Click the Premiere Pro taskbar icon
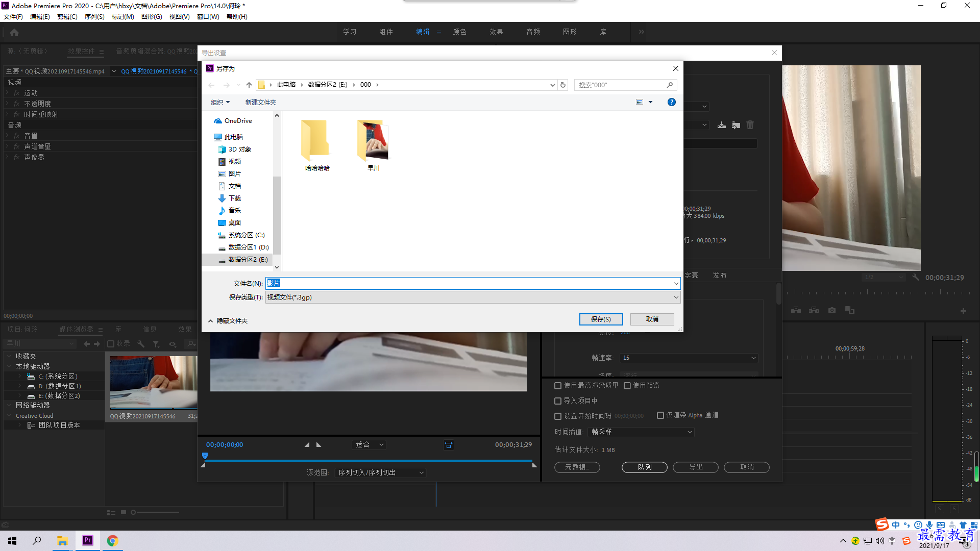This screenshot has height=551, width=980. coord(88,541)
